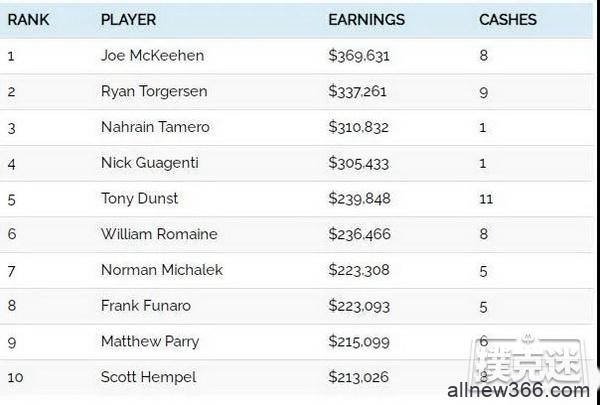This screenshot has width=600, height=405.
Task: Open the Frank Funaro entry
Action: point(146,306)
